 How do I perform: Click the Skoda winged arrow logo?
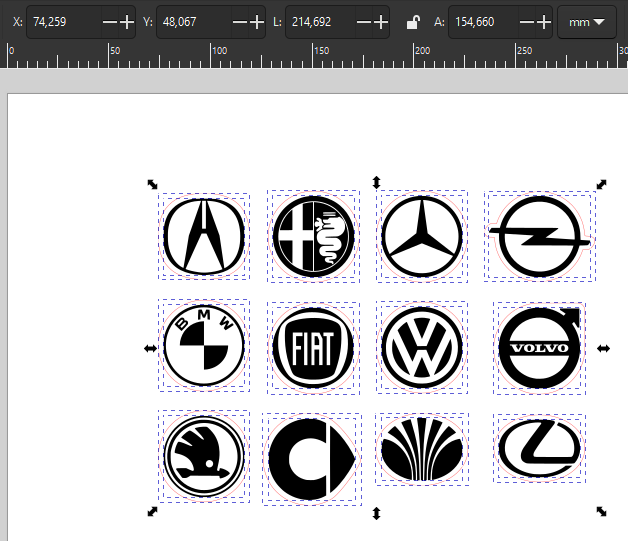(x=204, y=457)
